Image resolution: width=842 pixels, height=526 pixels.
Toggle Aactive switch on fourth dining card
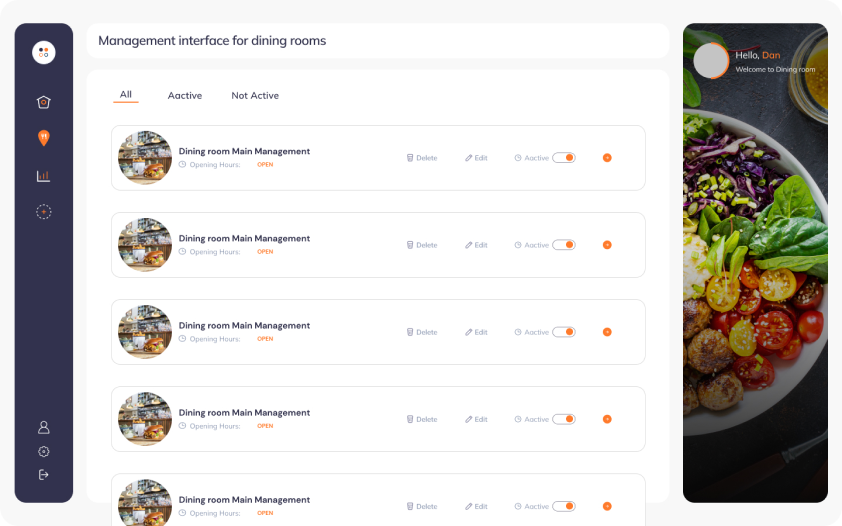pos(564,419)
